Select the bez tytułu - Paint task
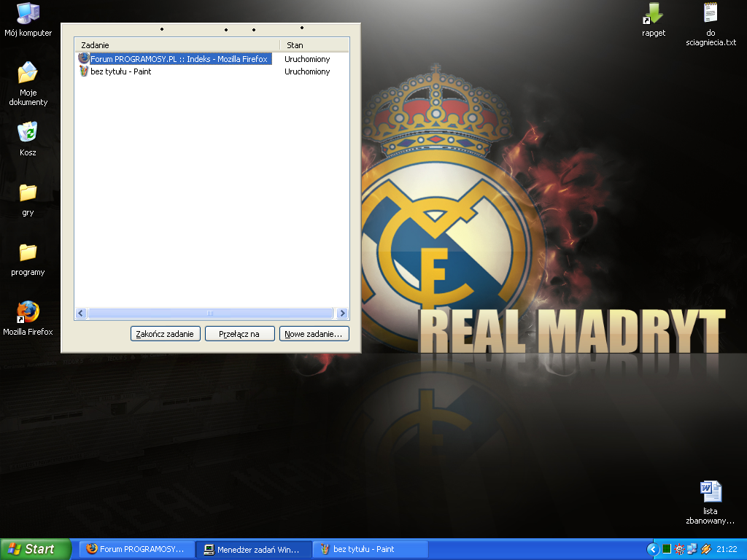 tap(120, 71)
